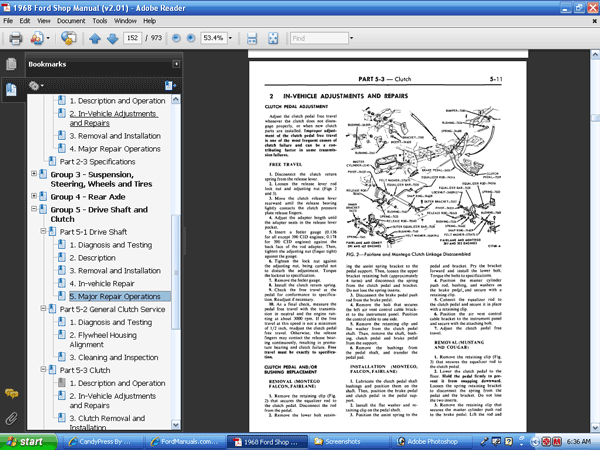Zoom out with the minus button
Screen dimensions: 600x450
(x=176, y=38)
